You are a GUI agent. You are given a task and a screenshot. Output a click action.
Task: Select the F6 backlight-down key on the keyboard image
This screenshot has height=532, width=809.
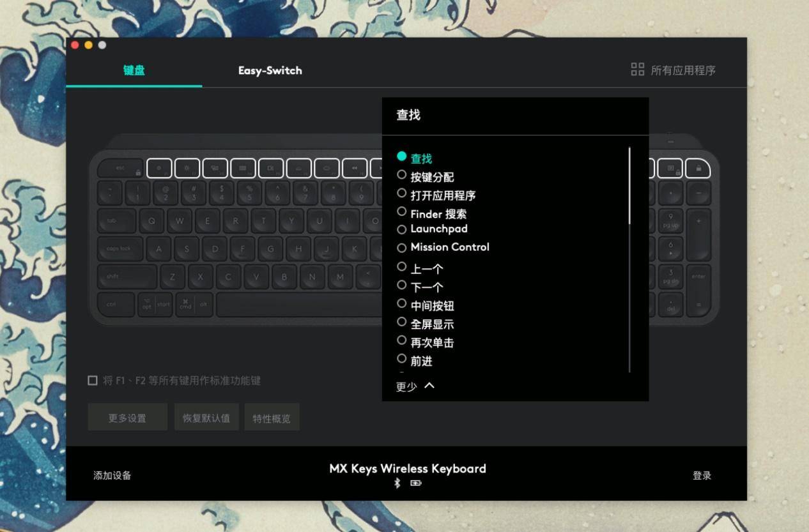(x=299, y=169)
